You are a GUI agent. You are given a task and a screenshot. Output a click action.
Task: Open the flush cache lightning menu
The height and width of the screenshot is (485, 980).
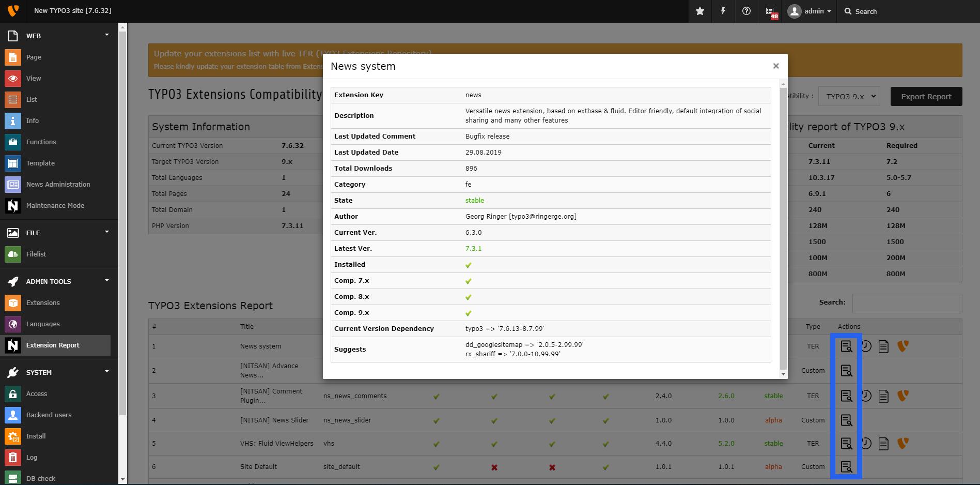723,11
